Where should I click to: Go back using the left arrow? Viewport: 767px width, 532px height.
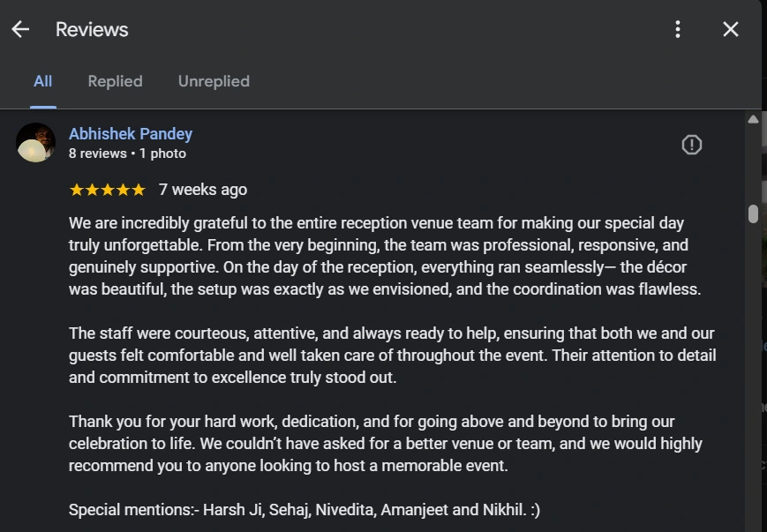click(x=20, y=29)
